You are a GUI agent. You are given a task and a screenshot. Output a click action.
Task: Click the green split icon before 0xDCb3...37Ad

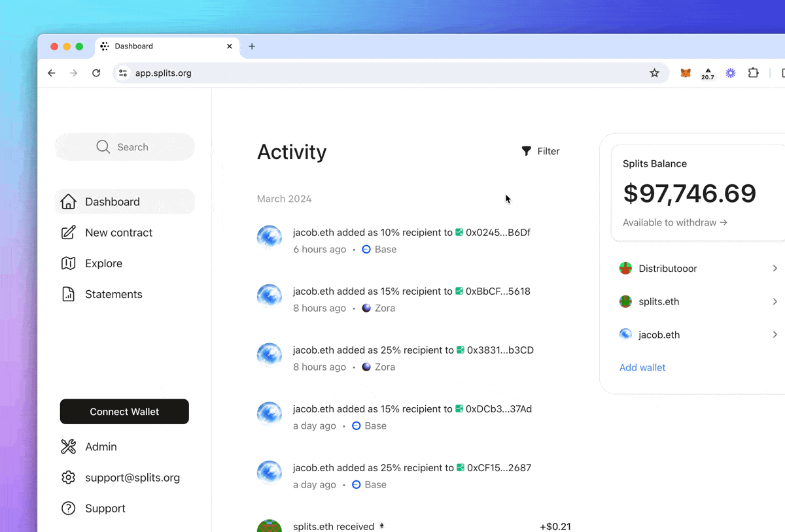(x=459, y=409)
